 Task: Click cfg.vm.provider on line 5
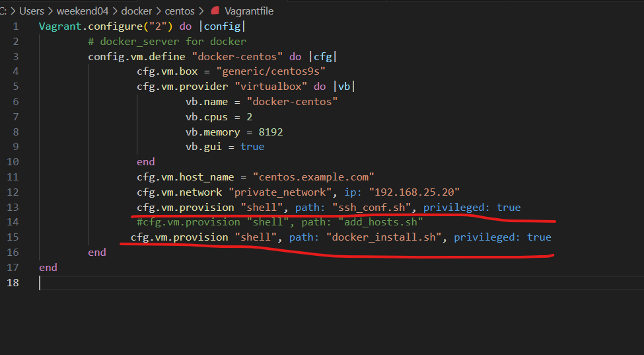point(182,87)
